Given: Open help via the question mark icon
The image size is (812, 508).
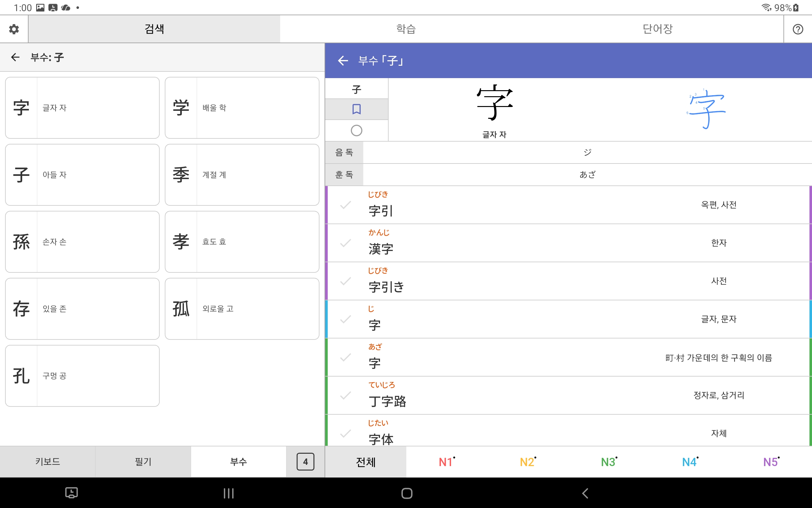Looking at the screenshot, I should coord(798,29).
